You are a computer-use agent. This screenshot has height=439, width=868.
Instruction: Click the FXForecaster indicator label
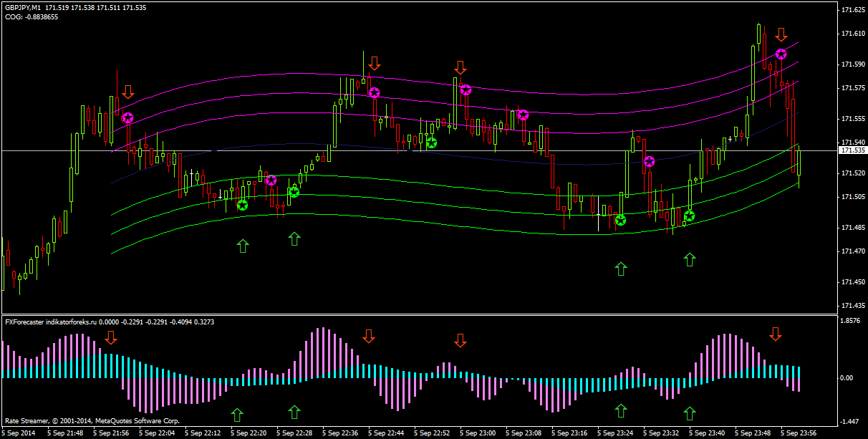point(50,322)
